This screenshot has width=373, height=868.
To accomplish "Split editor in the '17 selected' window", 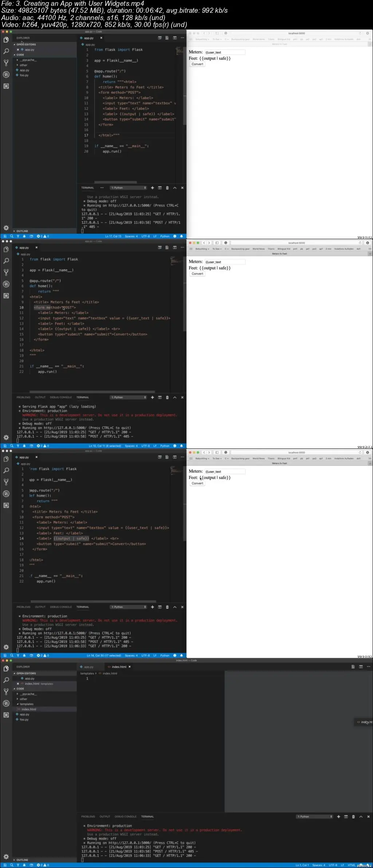I will coord(174,457).
